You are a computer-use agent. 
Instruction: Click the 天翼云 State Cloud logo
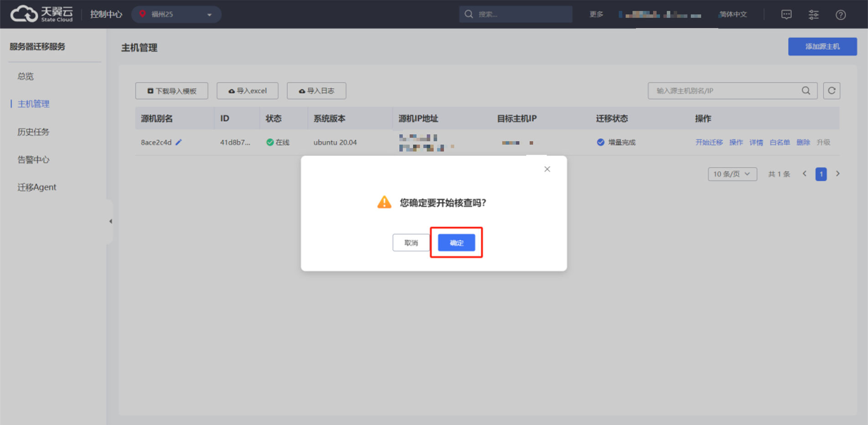click(x=41, y=14)
